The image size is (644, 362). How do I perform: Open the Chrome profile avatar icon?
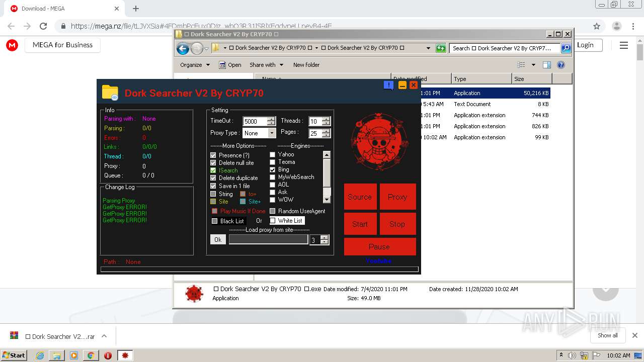point(616,26)
